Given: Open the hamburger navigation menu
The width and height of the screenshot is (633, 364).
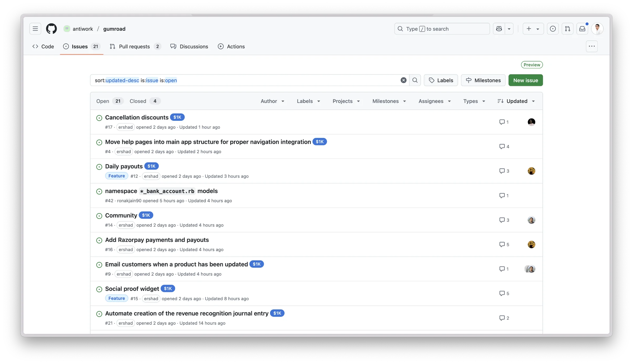Looking at the screenshot, I should [35, 29].
